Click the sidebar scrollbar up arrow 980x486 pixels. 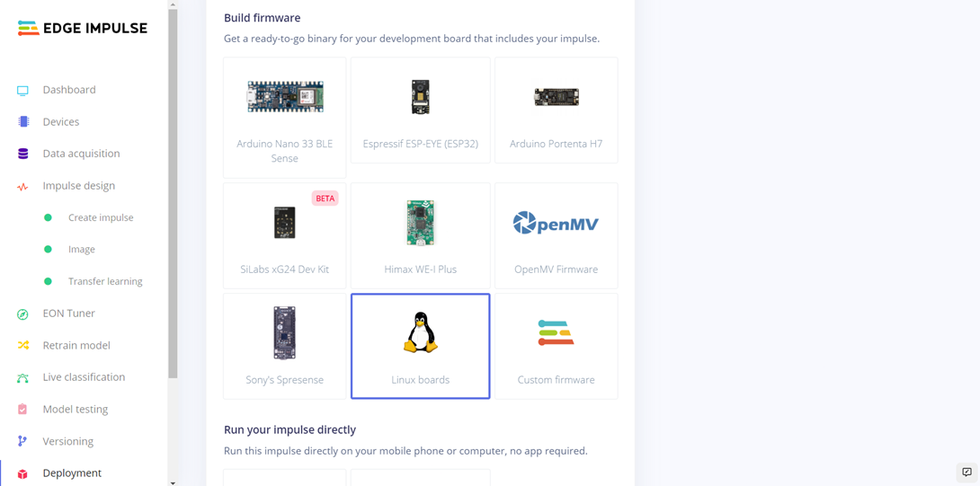(x=173, y=4)
